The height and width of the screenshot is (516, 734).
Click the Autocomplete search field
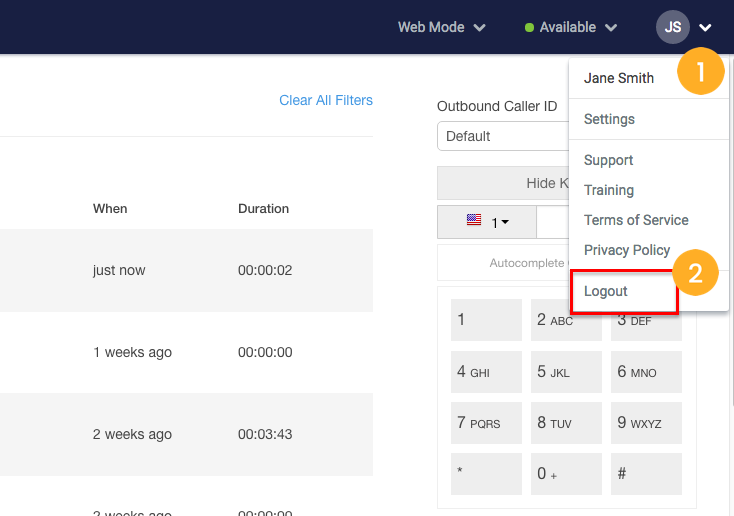[503, 263]
